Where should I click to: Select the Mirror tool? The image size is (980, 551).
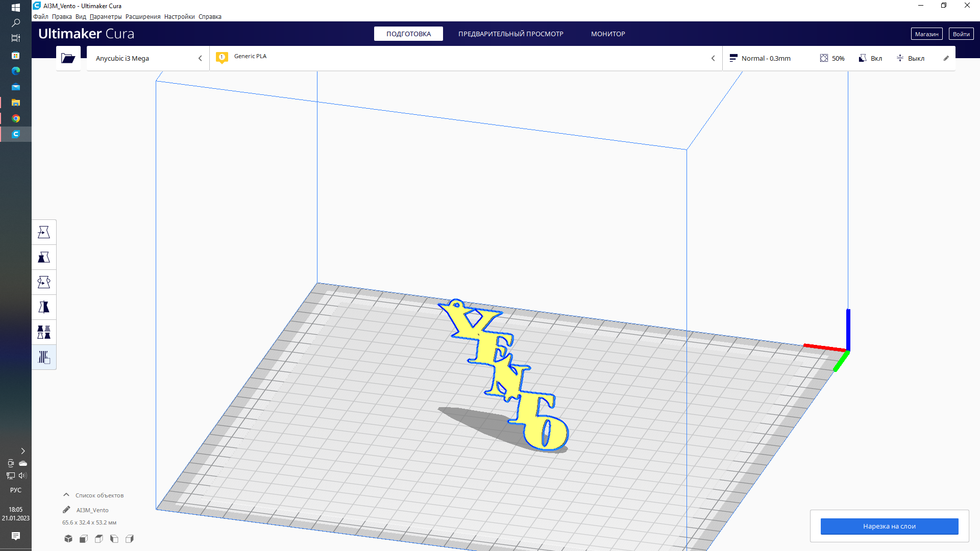pyautogui.click(x=44, y=307)
